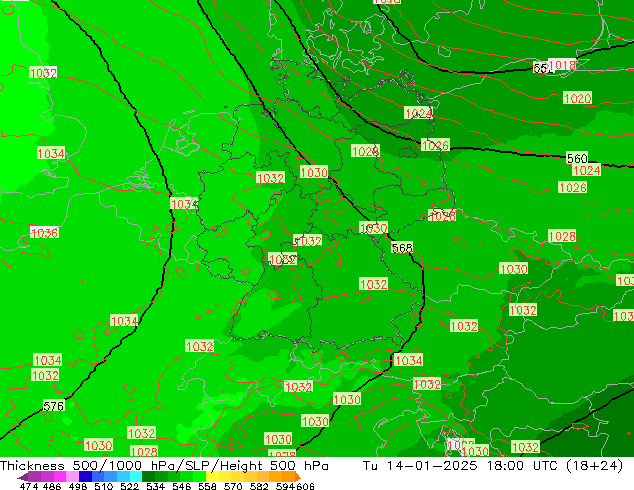Click the brightest green swatch left of 558
The width and height of the screenshot is (634, 490).
coord(199,477)
